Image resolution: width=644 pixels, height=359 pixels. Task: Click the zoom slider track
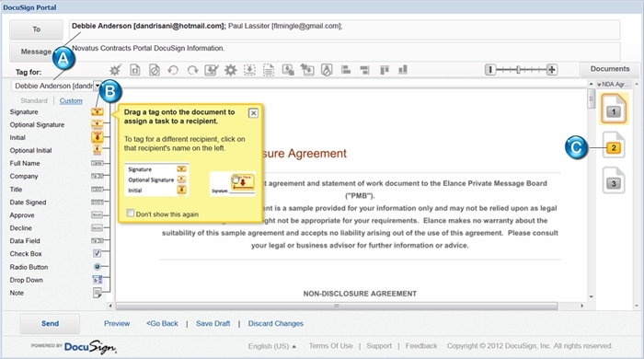(521, 70)
